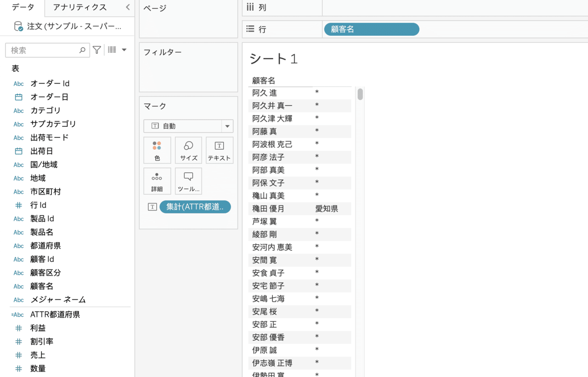The image size is (588, 377).
Task: Select the 都道府県 field
Action: [x=45, y=246]
